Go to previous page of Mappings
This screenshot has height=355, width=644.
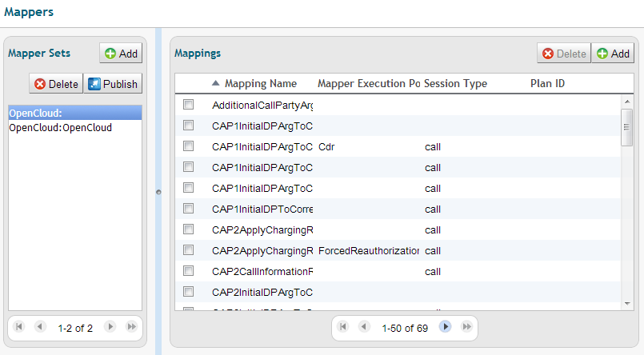364,327
